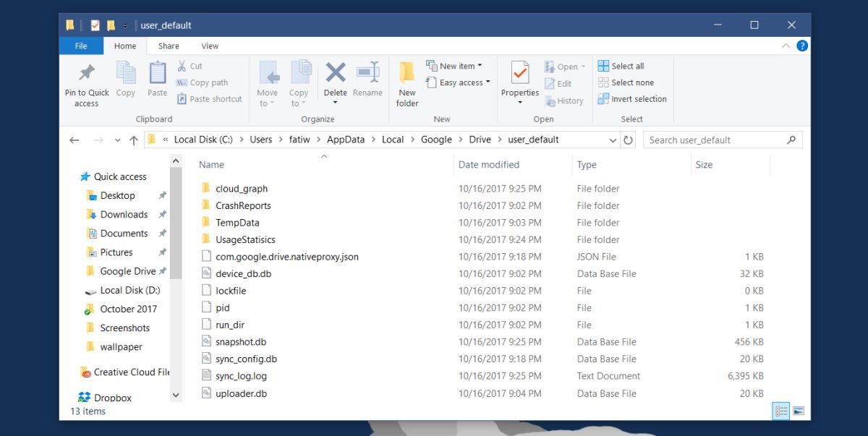
Task: Click the Properties icon in title bar toolbar
Action: pyautogui.click(x=95, y=25)
